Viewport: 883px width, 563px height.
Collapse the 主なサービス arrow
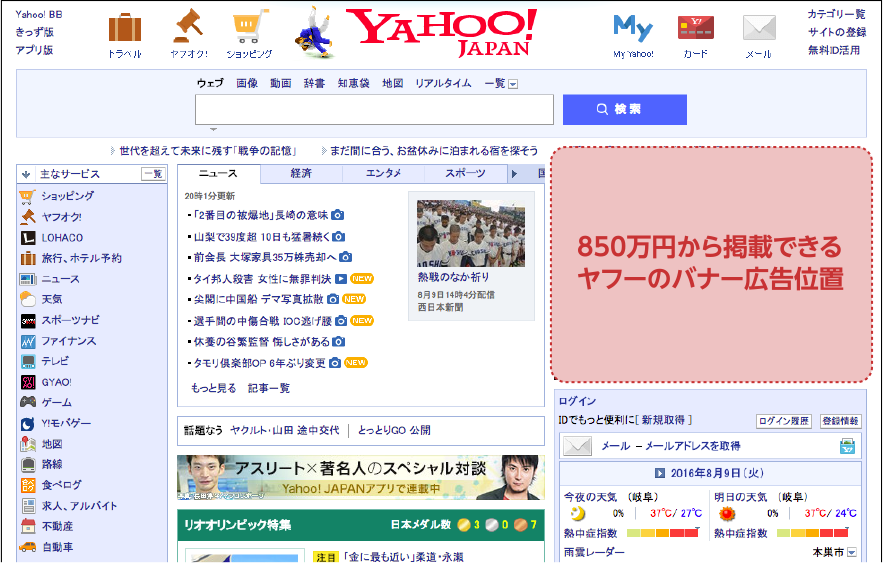(26, 175)
